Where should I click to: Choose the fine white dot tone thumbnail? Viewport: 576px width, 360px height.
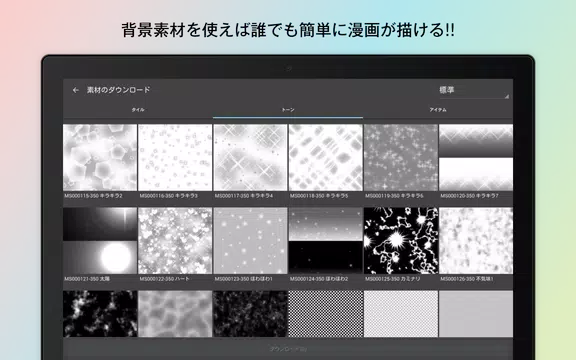click(401, 314)
